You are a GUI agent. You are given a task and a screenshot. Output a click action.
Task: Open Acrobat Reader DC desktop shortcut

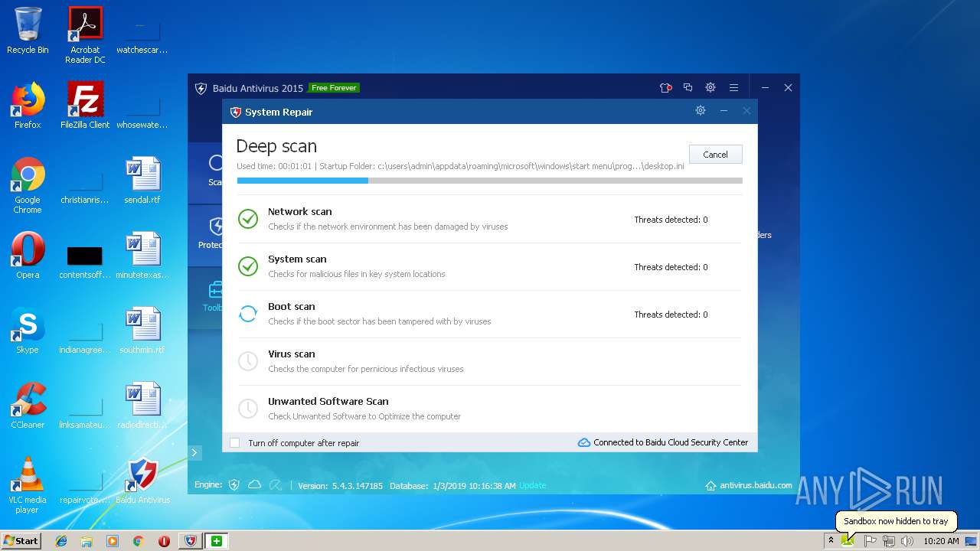[x=85, y=35]
